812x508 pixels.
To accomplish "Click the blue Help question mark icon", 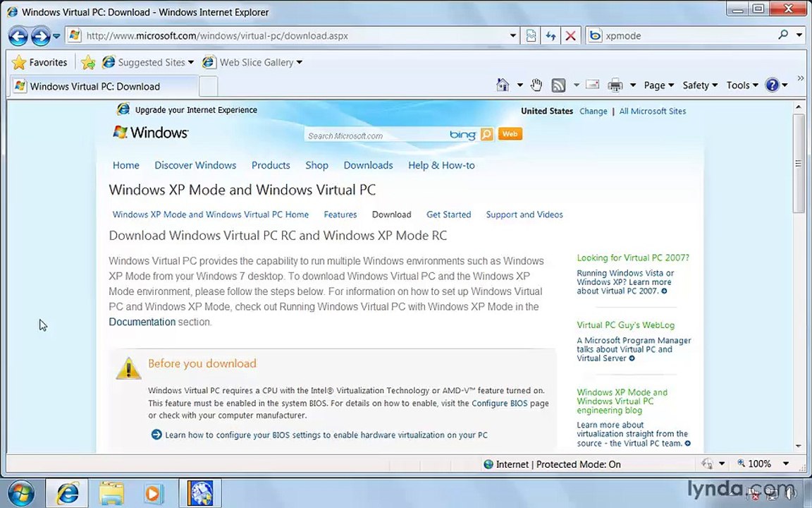I will (772, 85).
